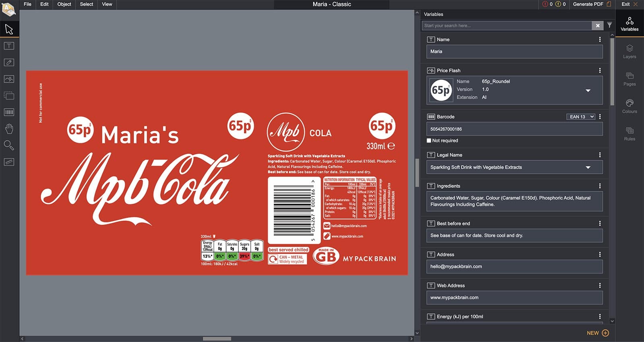Screen dimensions: 644x342
Task: Click the red error count indicator
Action: [x=547, y=4]
